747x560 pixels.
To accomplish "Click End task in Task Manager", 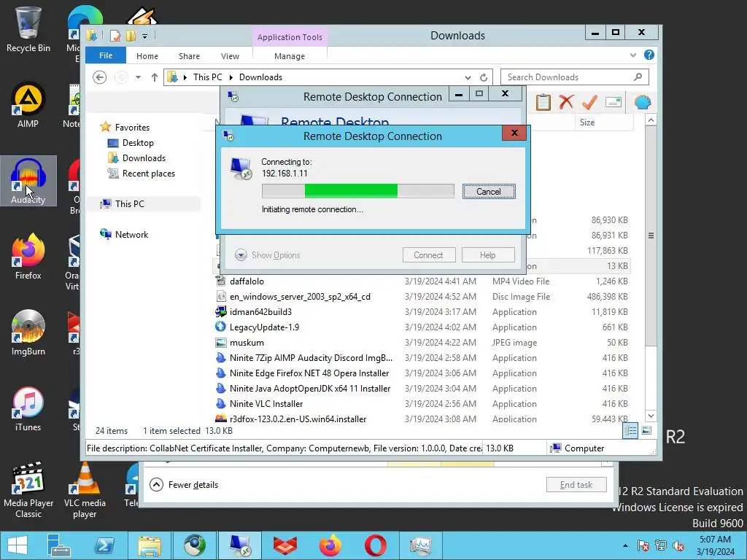I will click(576, 485).
